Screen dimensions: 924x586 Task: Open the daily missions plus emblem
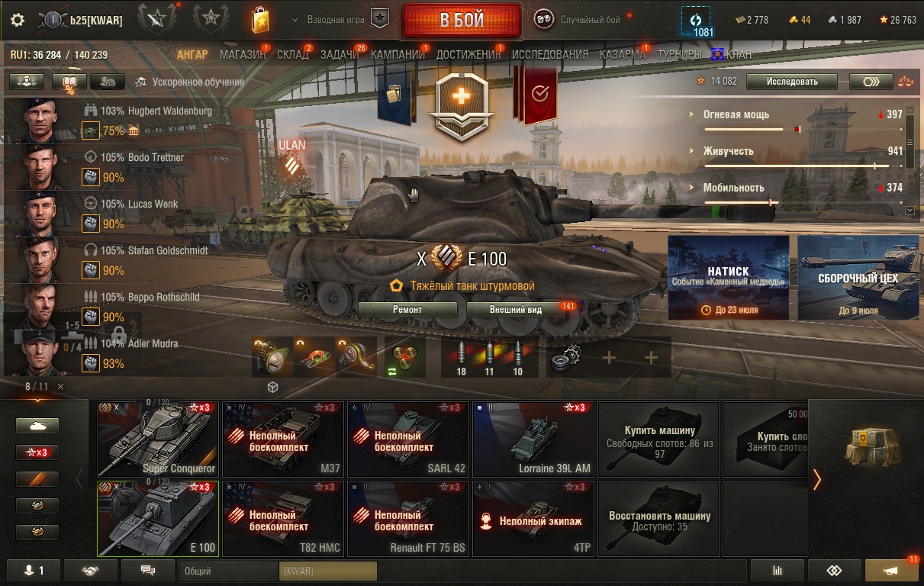click(x=461, y=107)
